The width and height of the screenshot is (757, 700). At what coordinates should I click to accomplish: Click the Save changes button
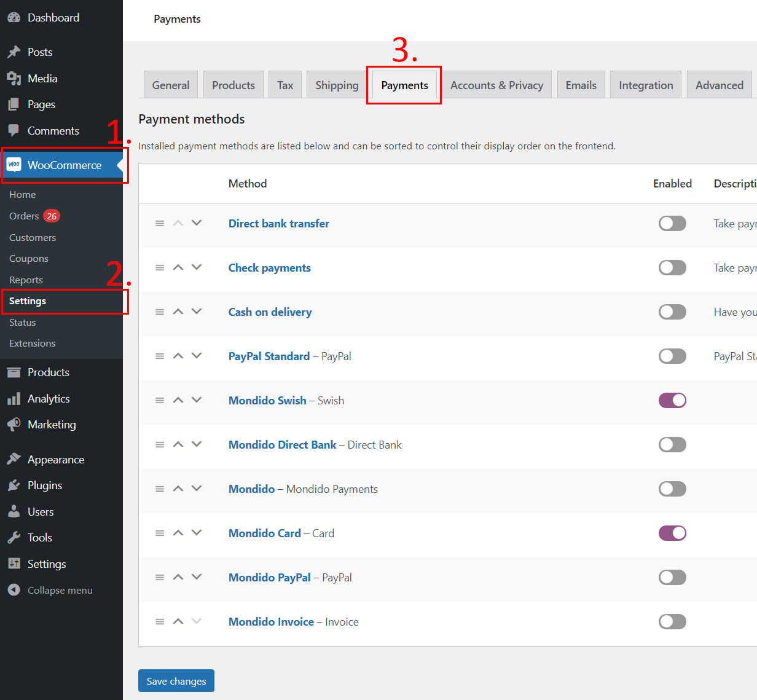pyautogui.click(x=176, y=681)
